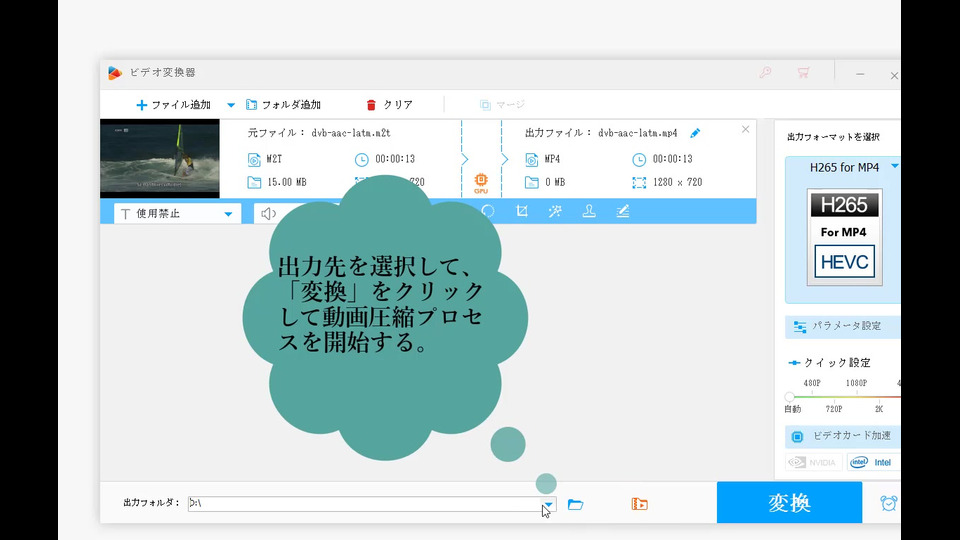Select the windsurfing video thumbnail
Viewport: 960px width, 540px height.
click(x=160, y=158)
